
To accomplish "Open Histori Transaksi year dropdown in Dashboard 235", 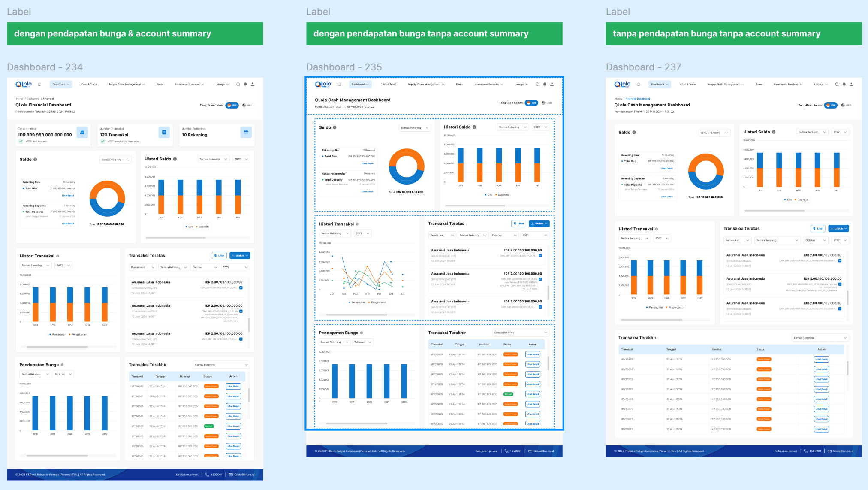I will tap(363, 233).
